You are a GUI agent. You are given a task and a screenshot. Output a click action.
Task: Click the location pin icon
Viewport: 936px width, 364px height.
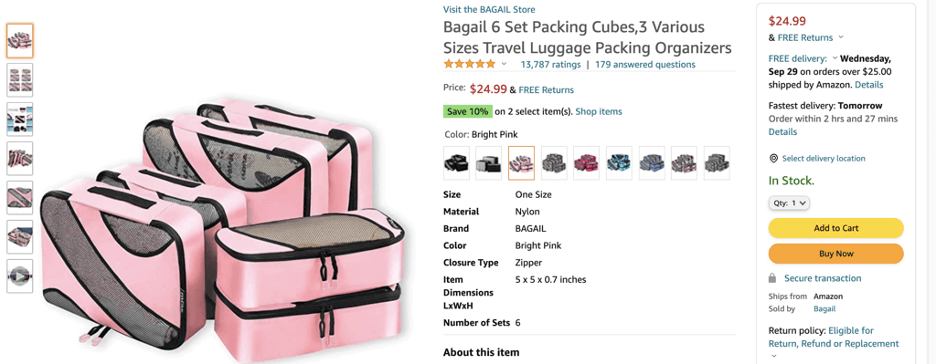pos(774,159)
